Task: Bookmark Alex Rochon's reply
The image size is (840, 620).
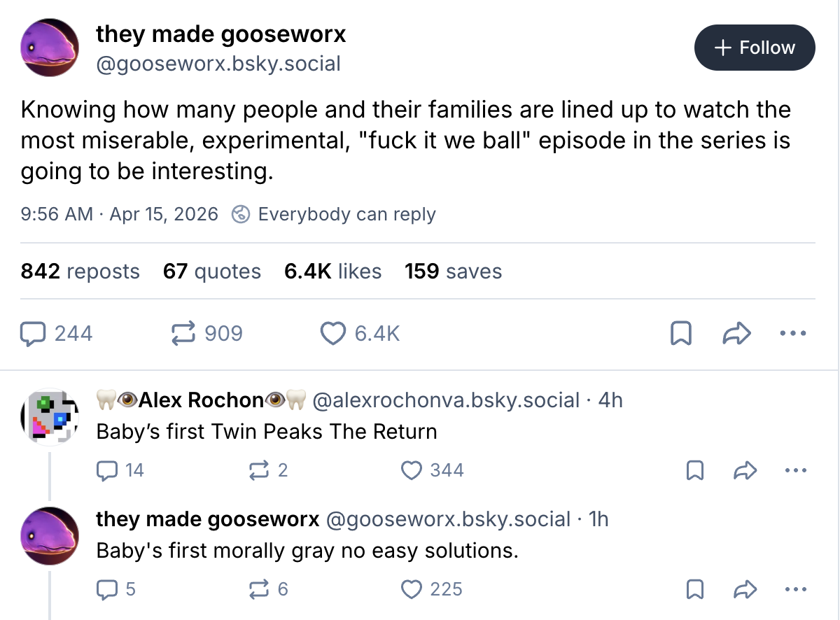Action: point(694,471)
